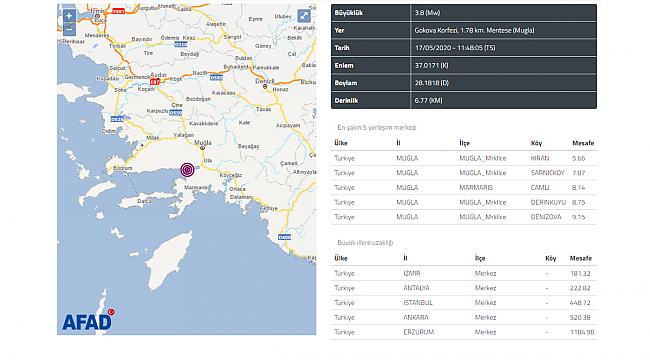The width and height of the screenshot is (650, 360).
Task: Select the ERZURUM distance row
Action: pyautogui.click(x=464, y=332)
